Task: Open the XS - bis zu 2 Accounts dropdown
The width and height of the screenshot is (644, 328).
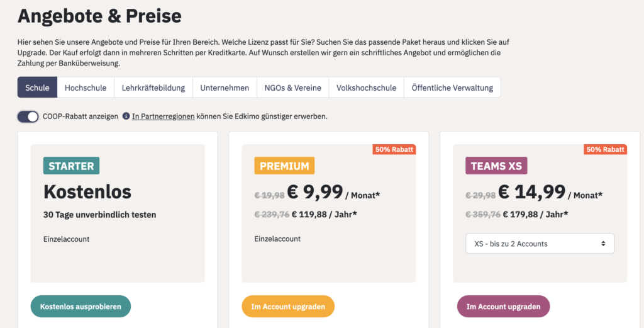Action: (x=540, y=244)
